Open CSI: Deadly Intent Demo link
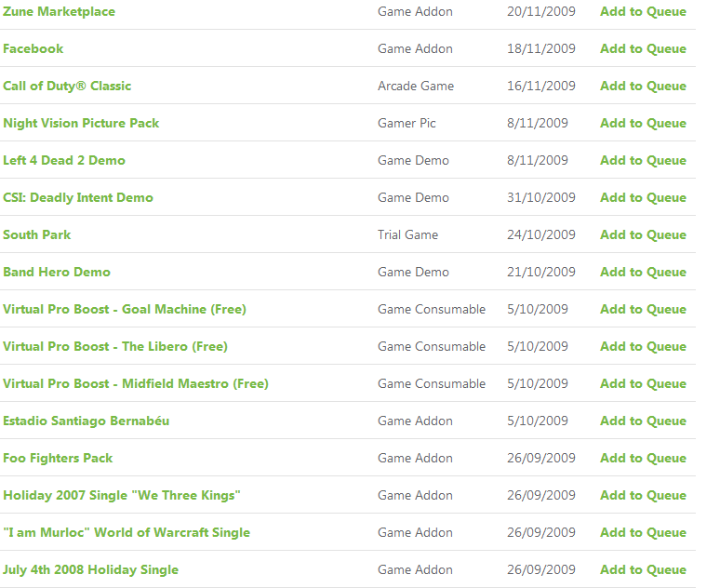Screen dimensions: 720x588 [78, 197]
